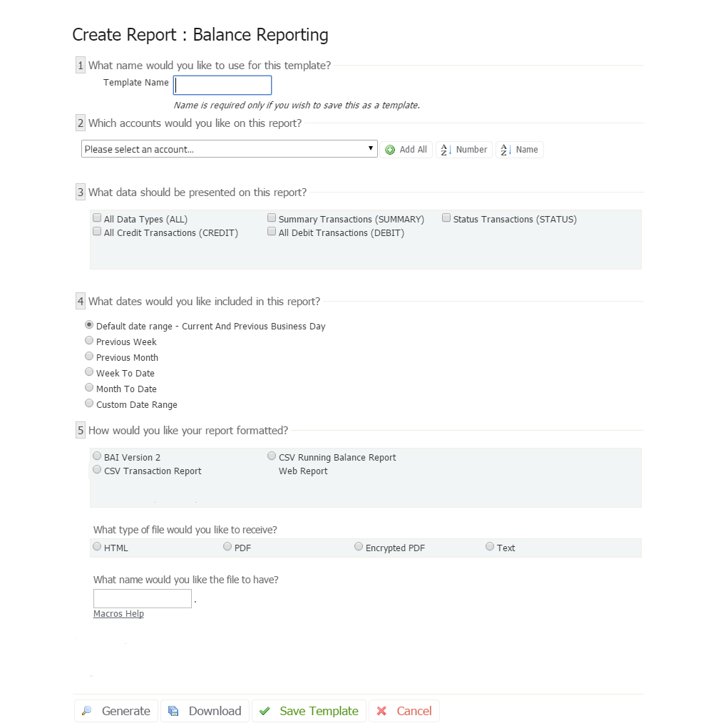Choose CSV Running Balance Report format
The height and width of the screenshot is (728, 713).
[272, 456]
